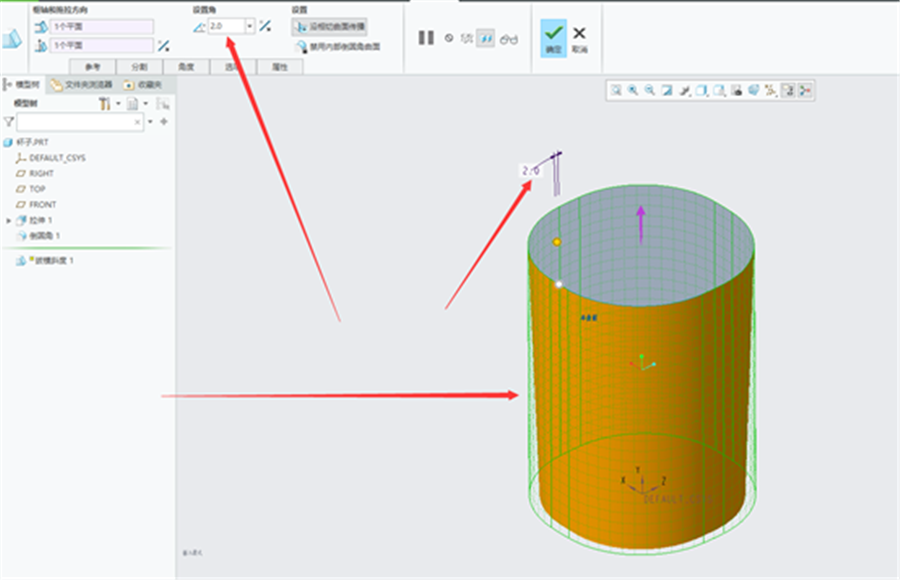Click the yellow round drag handle on model
The image size is (900, 580).
557,242
